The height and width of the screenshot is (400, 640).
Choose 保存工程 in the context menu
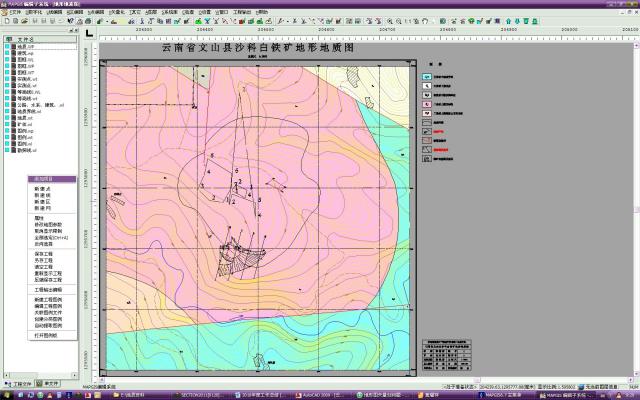pyautogui.click(x=46, y=255)
